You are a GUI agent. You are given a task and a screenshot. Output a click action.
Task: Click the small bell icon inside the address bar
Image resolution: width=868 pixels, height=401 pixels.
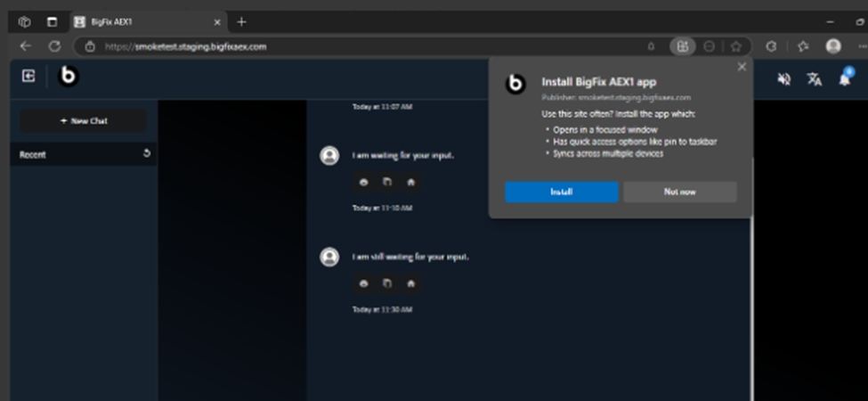(651, 46)
